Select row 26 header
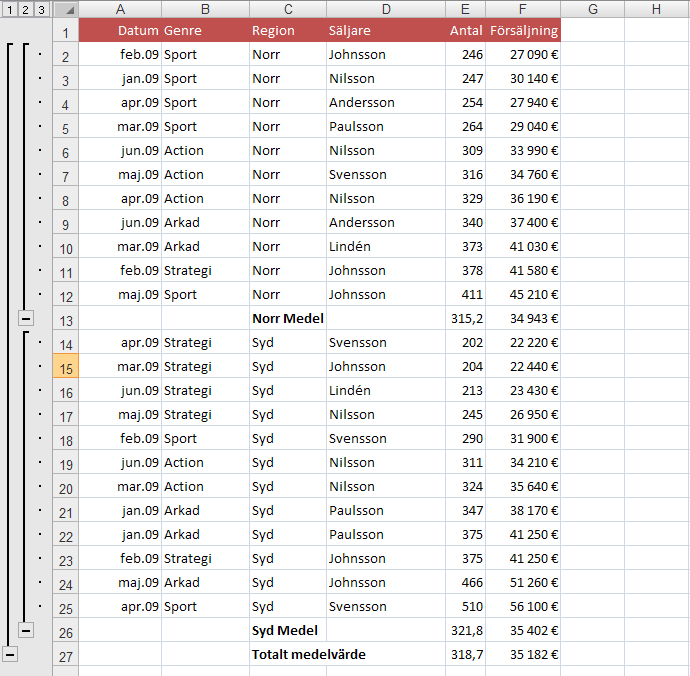Viewport: 690px width, 676px height. pos(66,630)
